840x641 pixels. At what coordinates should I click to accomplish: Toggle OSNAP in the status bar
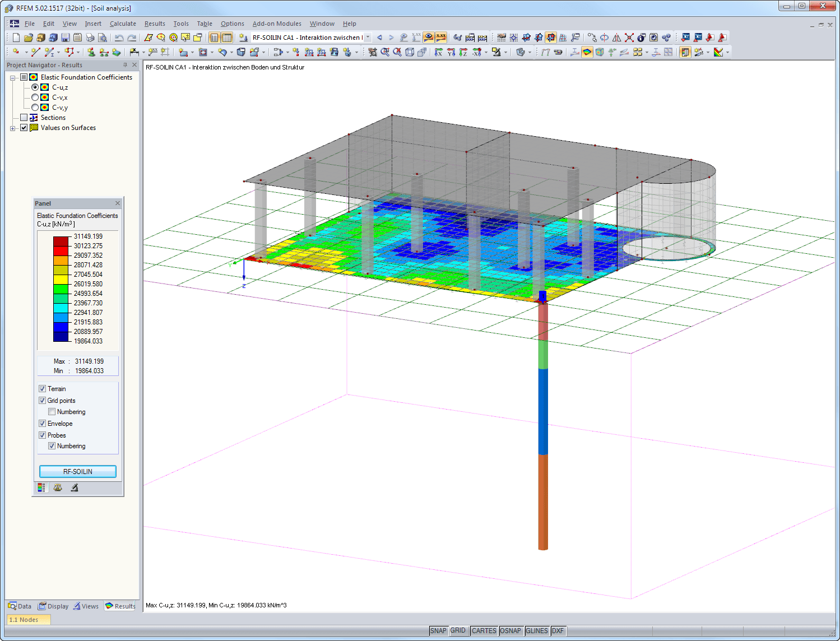[x=511, y=631]
